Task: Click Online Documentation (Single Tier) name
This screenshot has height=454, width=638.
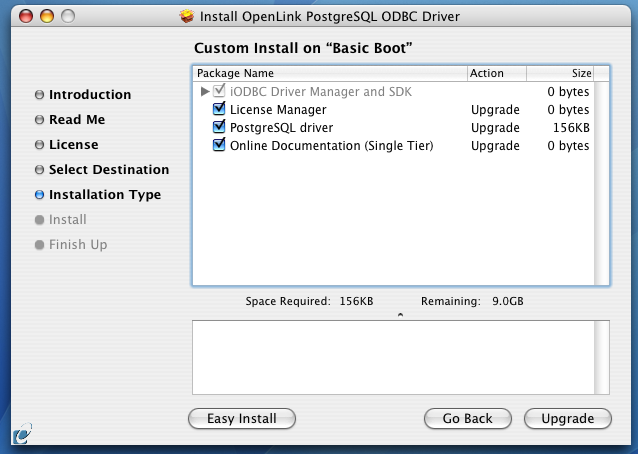Action: tap(332, 146)
